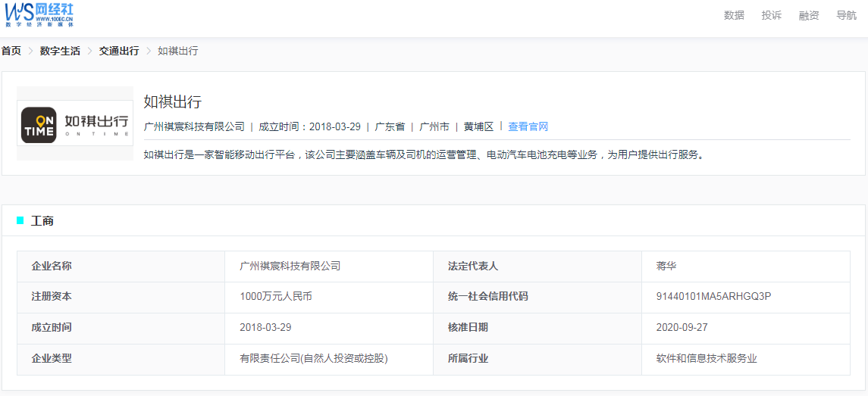The height and width of the screenshot is (396, 868).
Task: Open the 网经社 site logo
Action: click(x=39, y=15)
